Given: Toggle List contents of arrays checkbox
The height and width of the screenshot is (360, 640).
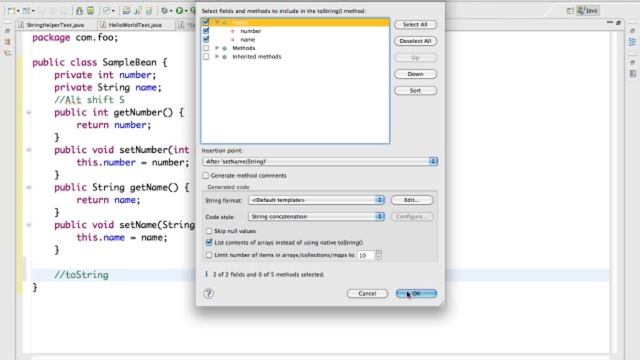Looking at the screenshot, I should [209, 242].
